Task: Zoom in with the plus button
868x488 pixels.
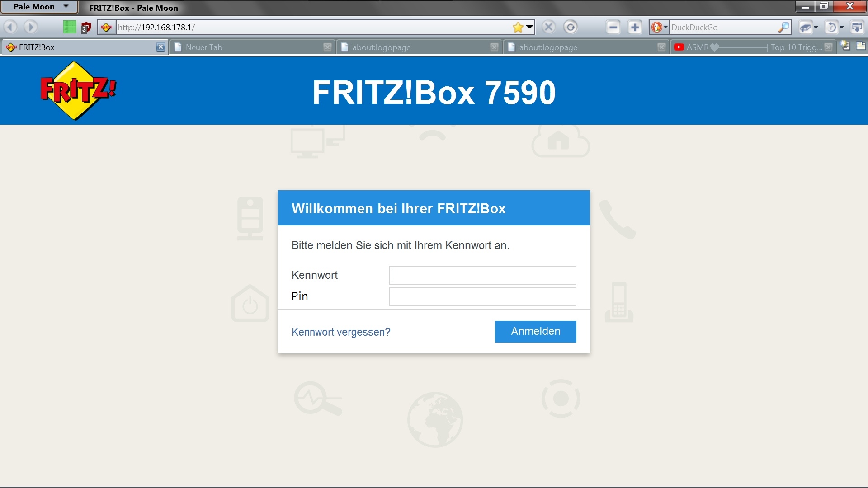Action: 635,27
